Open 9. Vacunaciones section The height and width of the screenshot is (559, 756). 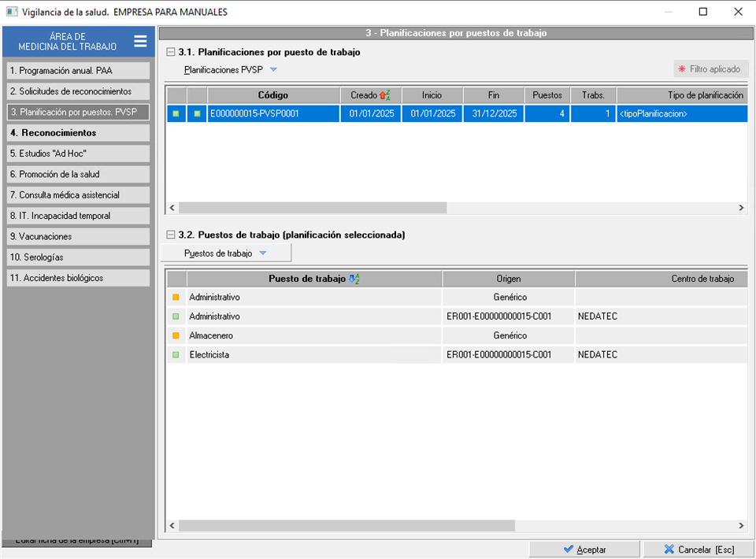[78, 236]
